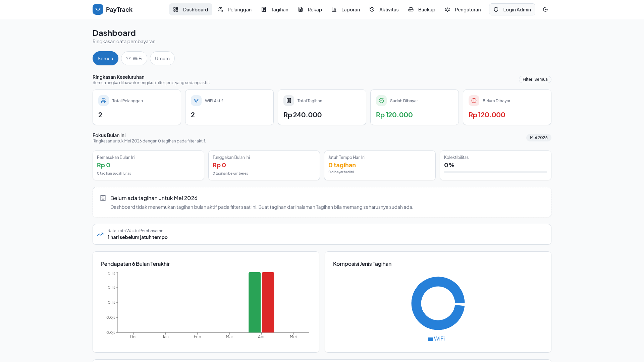This screenshot has height=362, width=644.
Task: Click the blue WiFi legend swatch
Action: (x=430, y=339)
